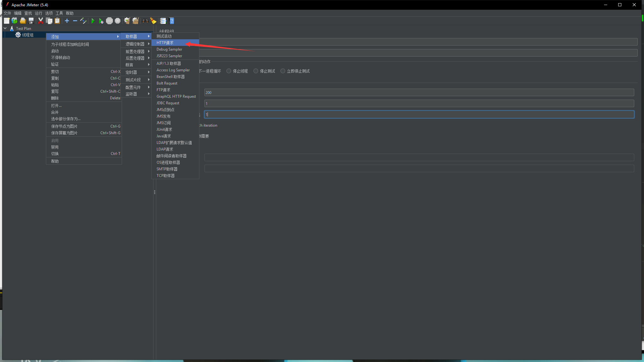Viewport: 644px width, 362px height.
Task: Select 停止测试 radio button
Action: (256, 71)
